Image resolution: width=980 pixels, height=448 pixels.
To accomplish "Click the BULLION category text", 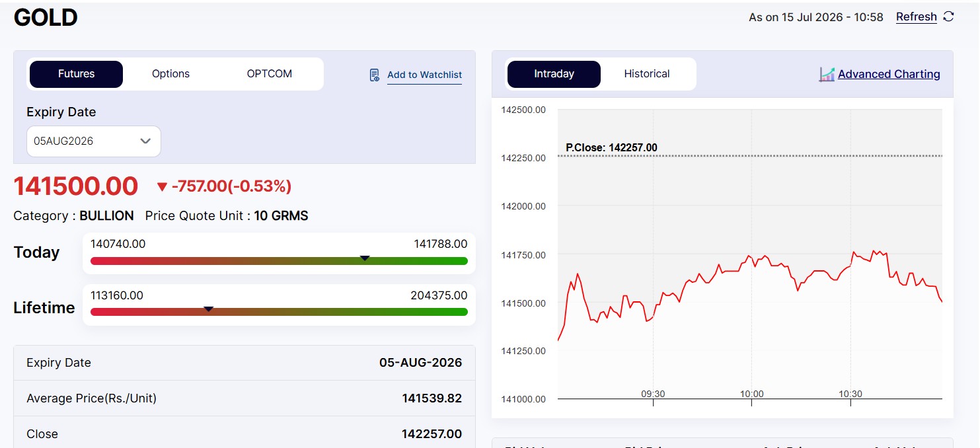I will (106, 216).
